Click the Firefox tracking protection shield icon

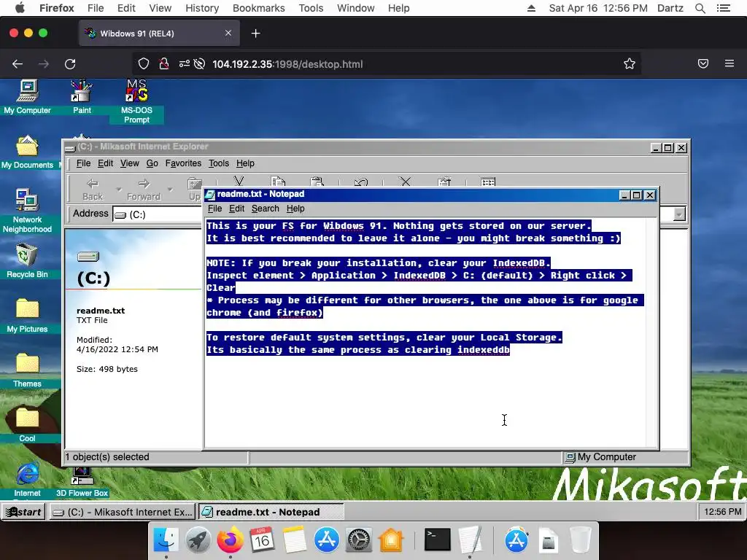click(x=144, y=64)
